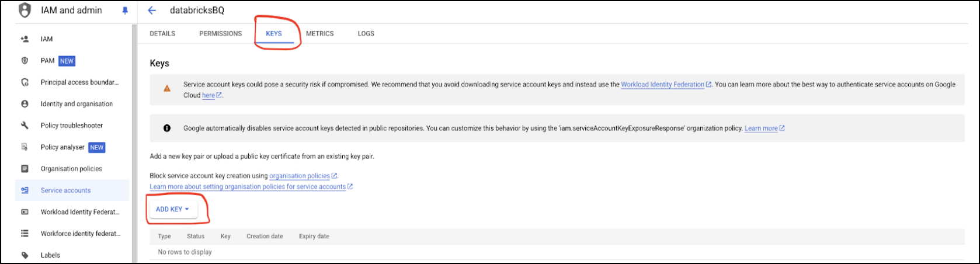The width and height of the screenshot is (980, 264).
Task: Sort table by Creation date column header
Action: click(265, 237)
